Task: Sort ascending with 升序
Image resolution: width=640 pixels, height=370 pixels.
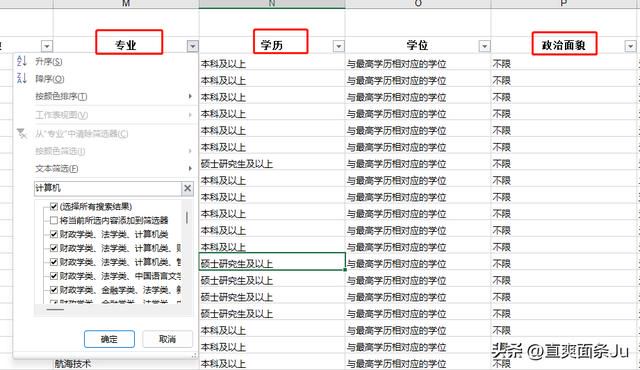Action: point(48,62)
